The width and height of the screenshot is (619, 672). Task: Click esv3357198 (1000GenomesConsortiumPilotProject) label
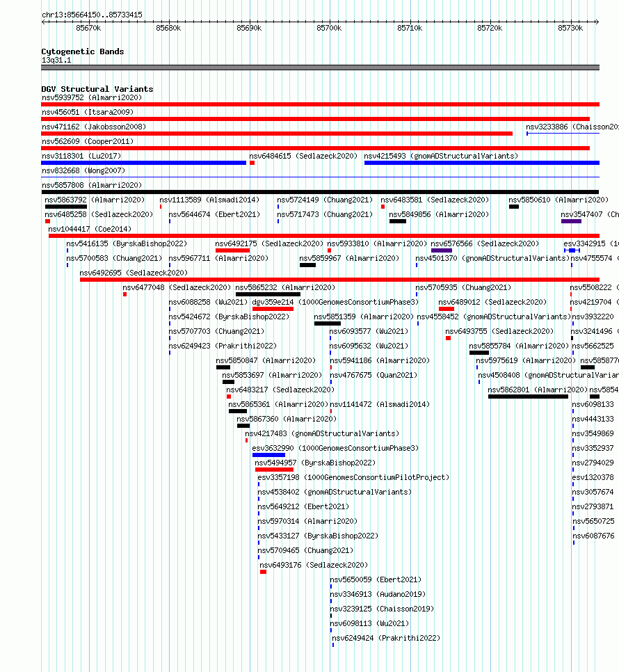(353, 477)
